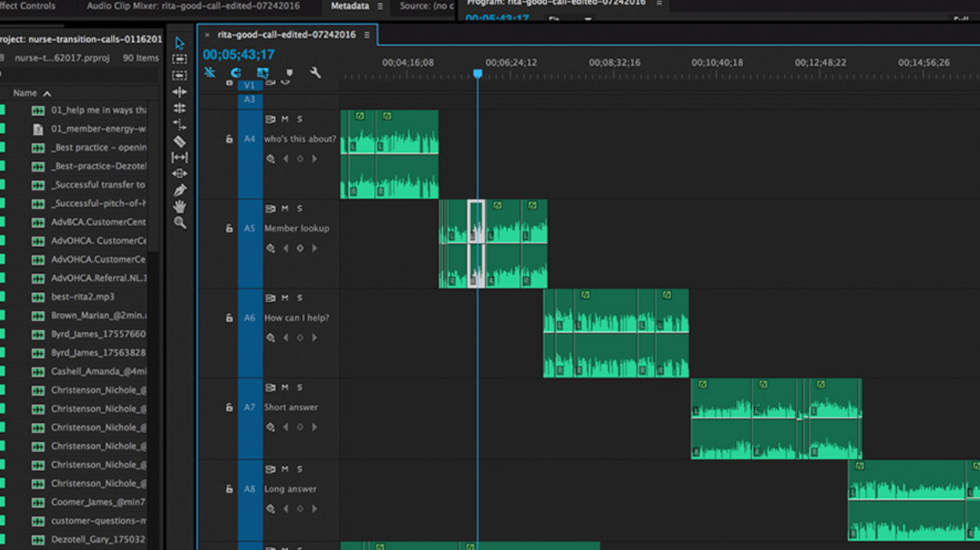
Task: Mute track A4 with M button
Action: pos(285,119)
